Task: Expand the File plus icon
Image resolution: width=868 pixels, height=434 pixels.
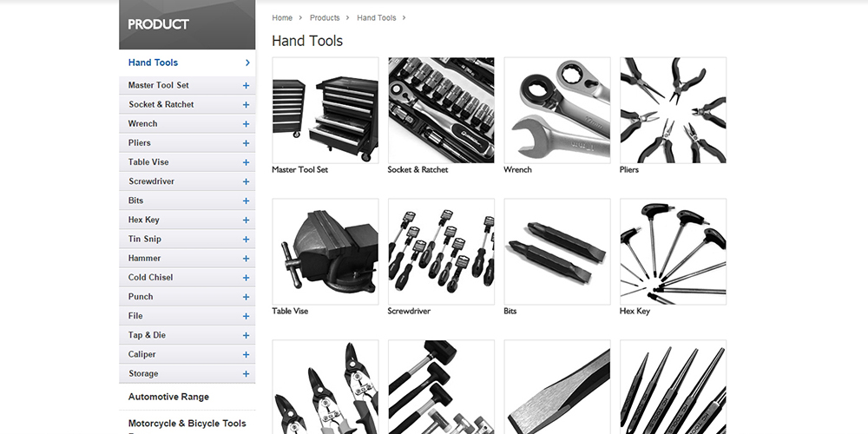Action: tap(246, 317)
